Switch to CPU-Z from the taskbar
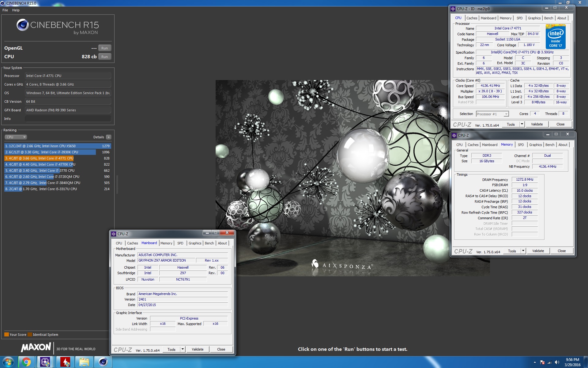588x368 pixels. (45, 362)
